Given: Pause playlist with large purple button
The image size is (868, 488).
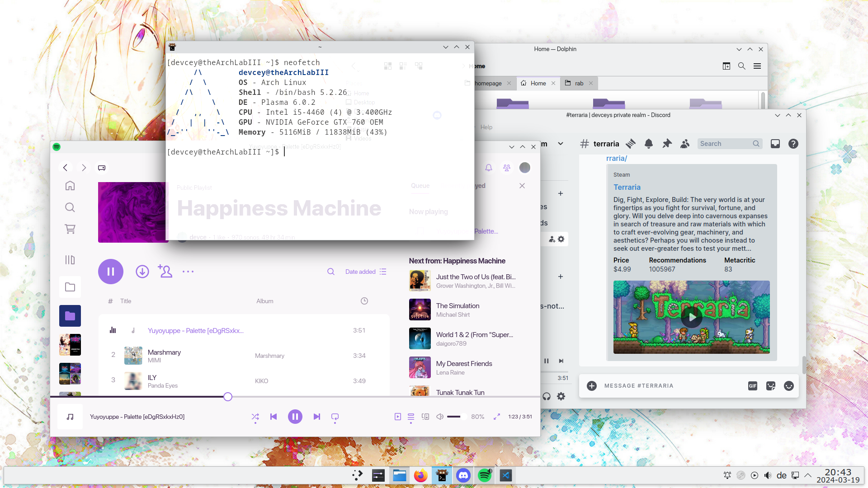Looking at the screenshot, I should 111,272.
